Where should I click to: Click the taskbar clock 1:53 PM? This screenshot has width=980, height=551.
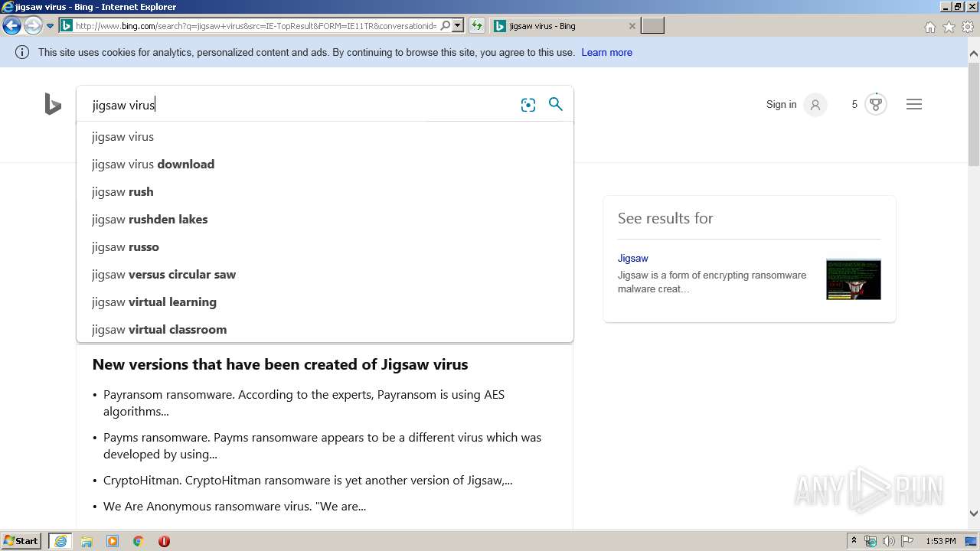(x=941, y=541)
